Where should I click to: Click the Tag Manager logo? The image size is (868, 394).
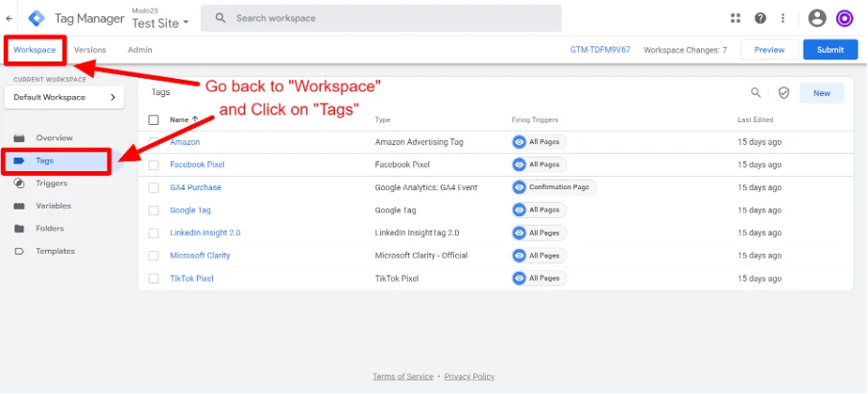coord(37,18)
